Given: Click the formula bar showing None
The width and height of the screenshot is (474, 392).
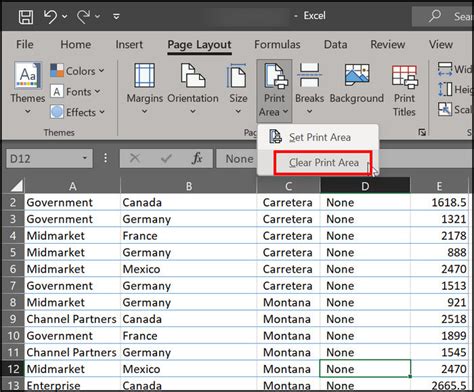Looking at the screenshot, I should pyautogui.click(x=345, y=158).
